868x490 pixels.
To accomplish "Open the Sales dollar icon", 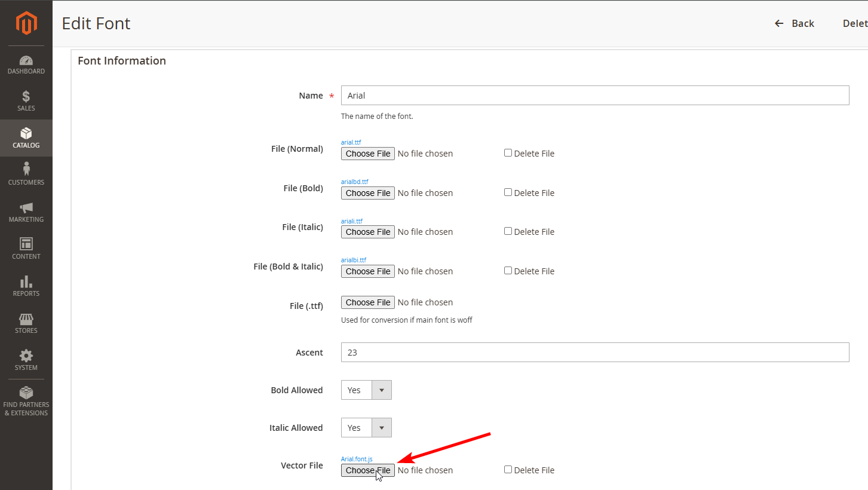I will click(x=26, y=97).
